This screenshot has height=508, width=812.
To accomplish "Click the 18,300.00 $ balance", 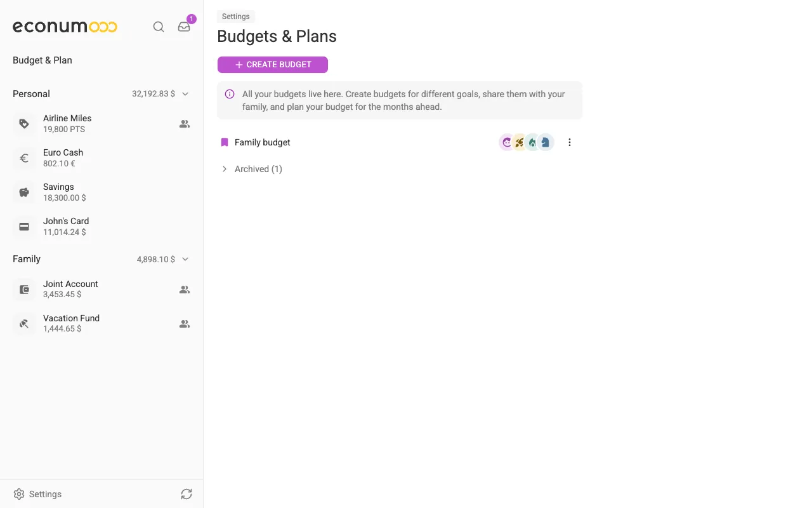I will point(65,198).
